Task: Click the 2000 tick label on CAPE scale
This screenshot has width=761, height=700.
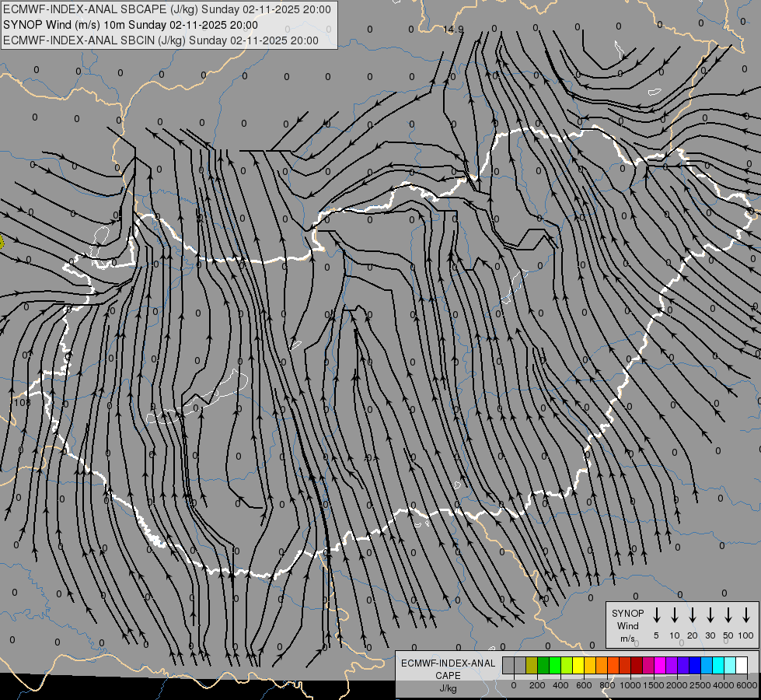Action: pos(677,685)
